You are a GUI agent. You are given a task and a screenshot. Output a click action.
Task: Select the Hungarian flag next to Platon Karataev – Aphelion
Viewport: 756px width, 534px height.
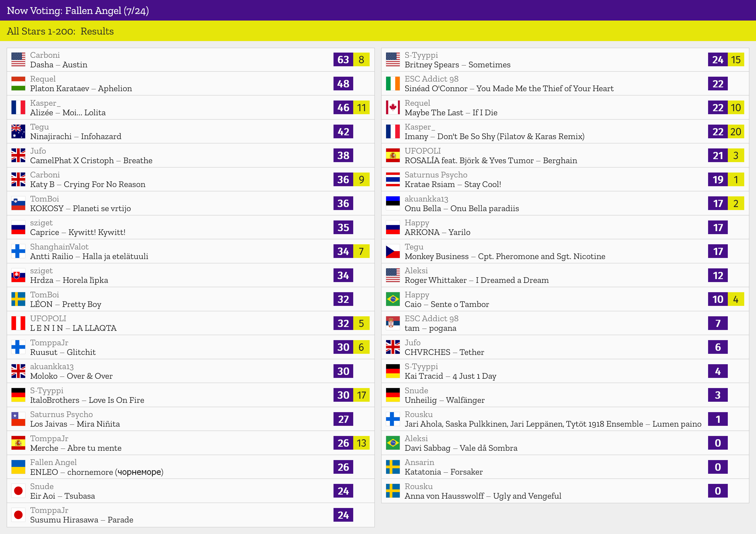coord(18,84)
